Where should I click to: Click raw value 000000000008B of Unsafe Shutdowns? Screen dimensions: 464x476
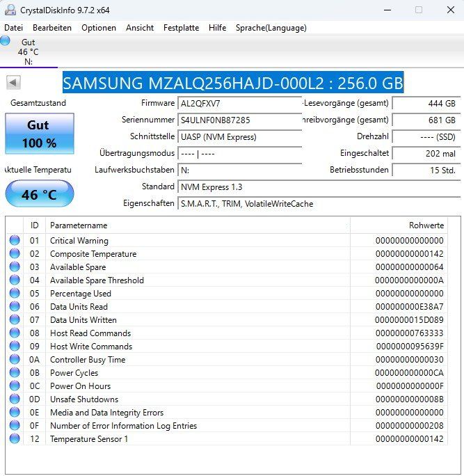click(409, 399)
